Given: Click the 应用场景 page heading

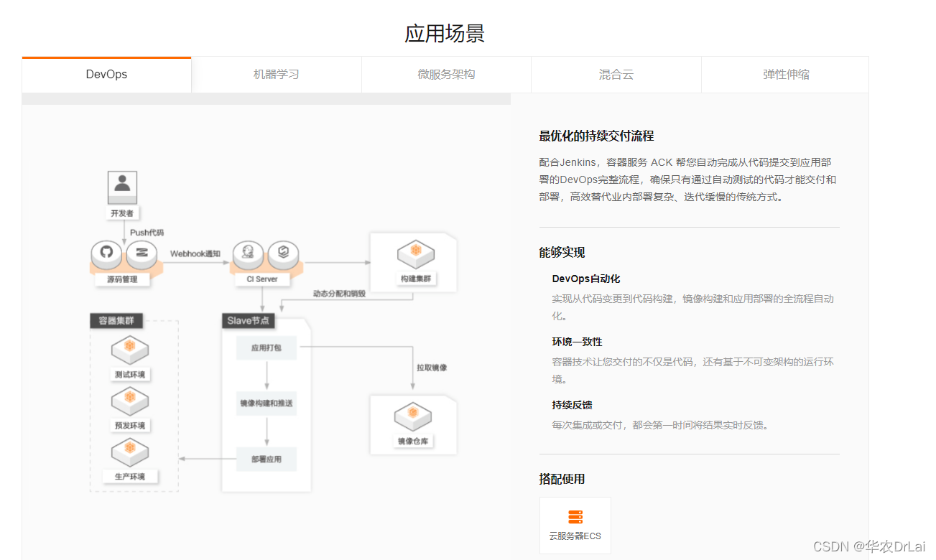Looking at the screenshot, I should coord(445,33).
